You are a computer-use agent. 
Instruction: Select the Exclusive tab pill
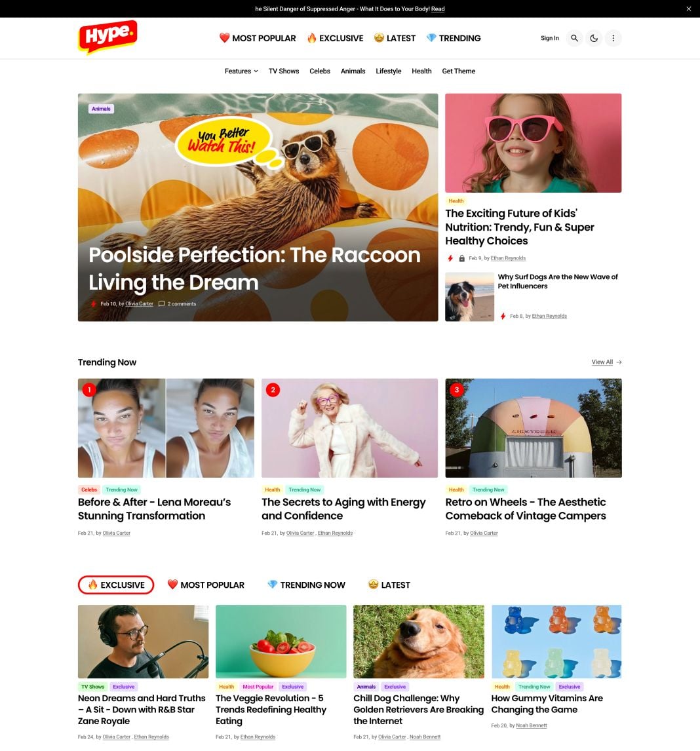(116, 585)
